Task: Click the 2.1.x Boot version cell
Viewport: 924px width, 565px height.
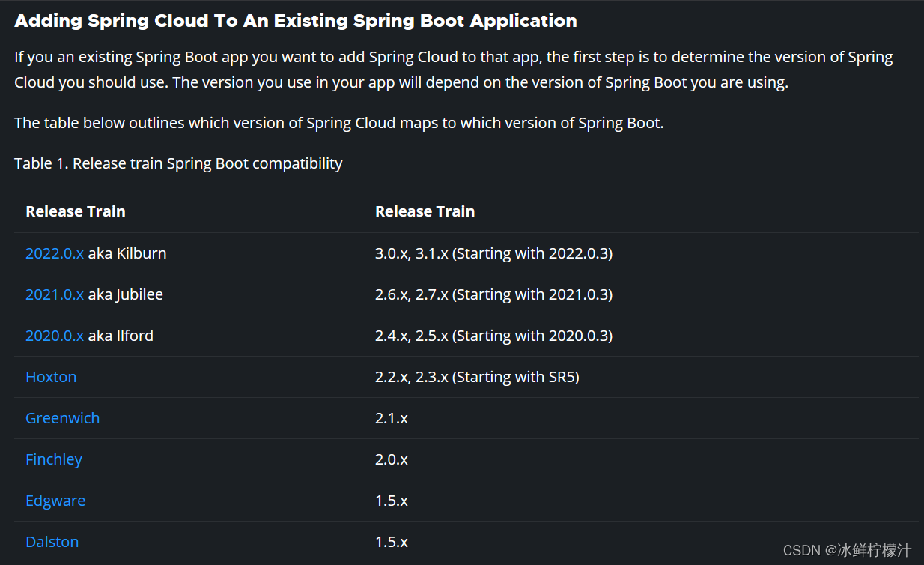Action: point(392,418)
